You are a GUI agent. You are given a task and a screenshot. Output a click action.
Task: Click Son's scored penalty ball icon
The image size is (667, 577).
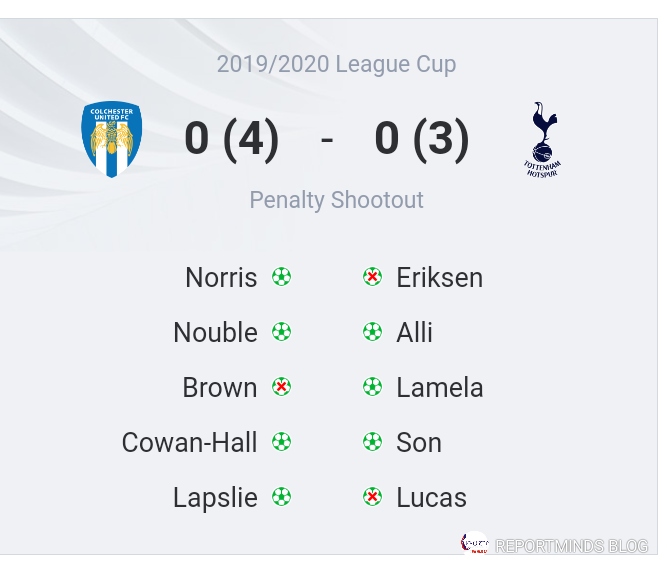pyautogui.click(x=372, y=442)
